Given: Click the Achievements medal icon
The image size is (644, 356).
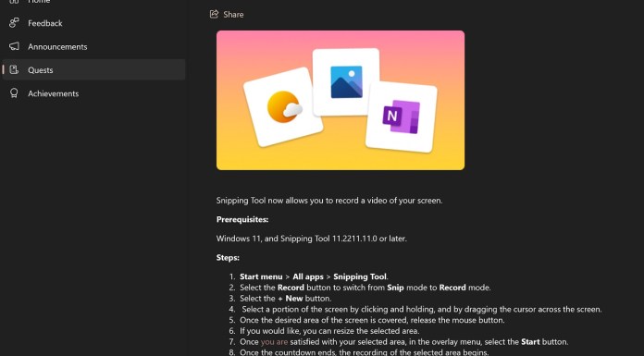Looking at the screenshot, I should coord(14,93).
